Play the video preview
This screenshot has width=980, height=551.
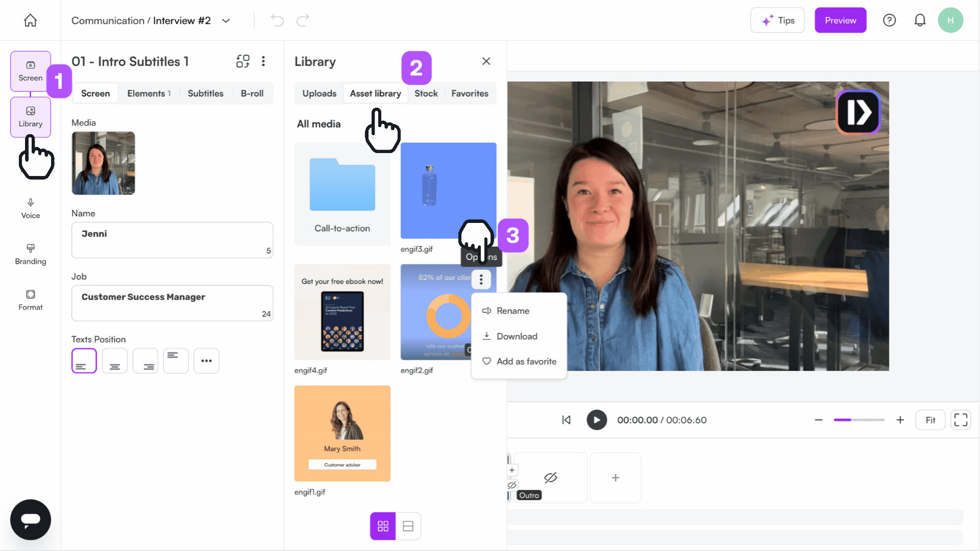597,420
